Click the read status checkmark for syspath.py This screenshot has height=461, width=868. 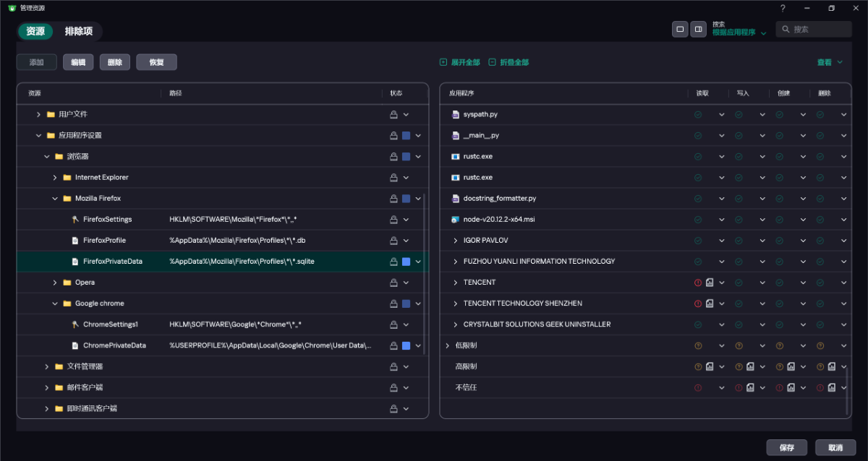[x=698, y=115]
